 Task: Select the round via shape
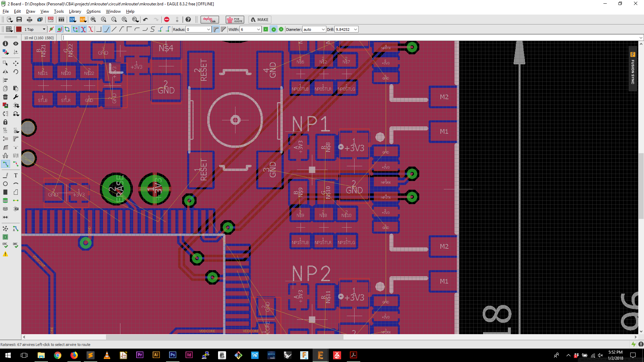(x=273, y=29)
